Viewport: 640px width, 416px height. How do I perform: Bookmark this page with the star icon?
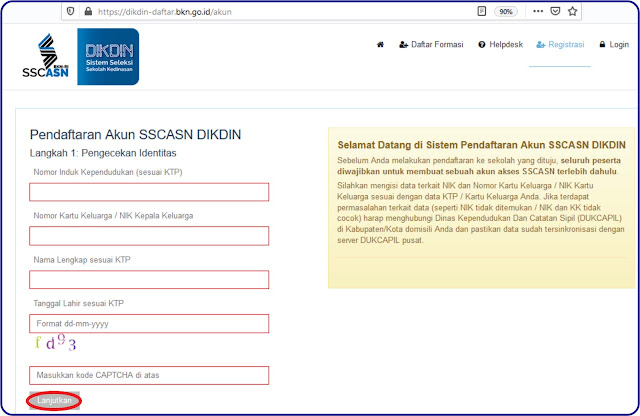pos(572,11)
